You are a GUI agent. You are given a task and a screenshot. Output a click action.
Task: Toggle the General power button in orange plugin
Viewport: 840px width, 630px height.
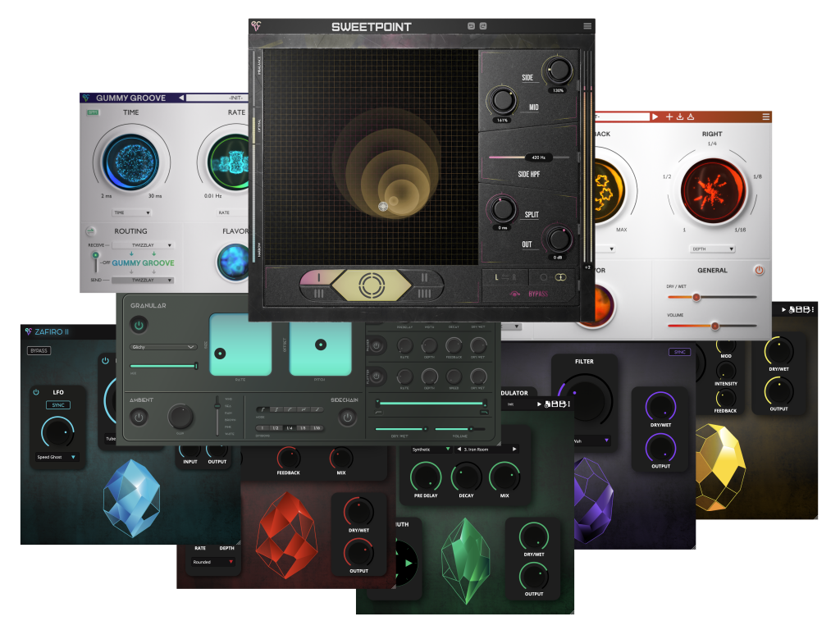pos(759,270)
